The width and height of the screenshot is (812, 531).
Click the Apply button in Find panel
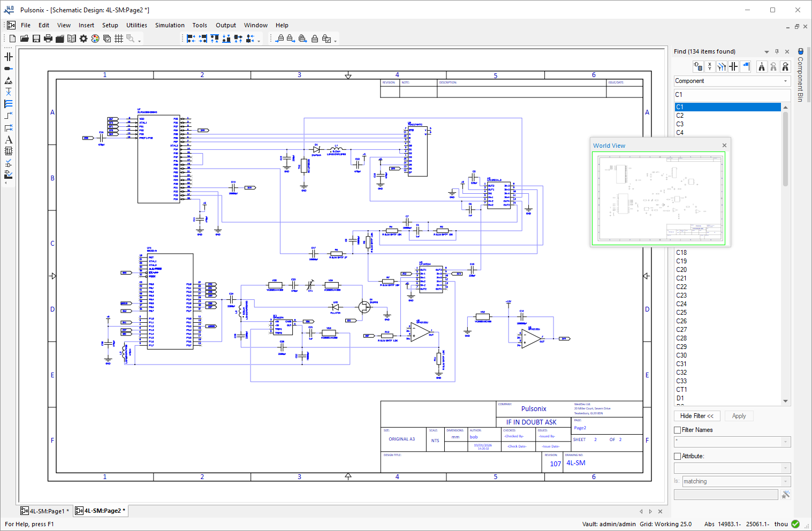pos(739,416)
